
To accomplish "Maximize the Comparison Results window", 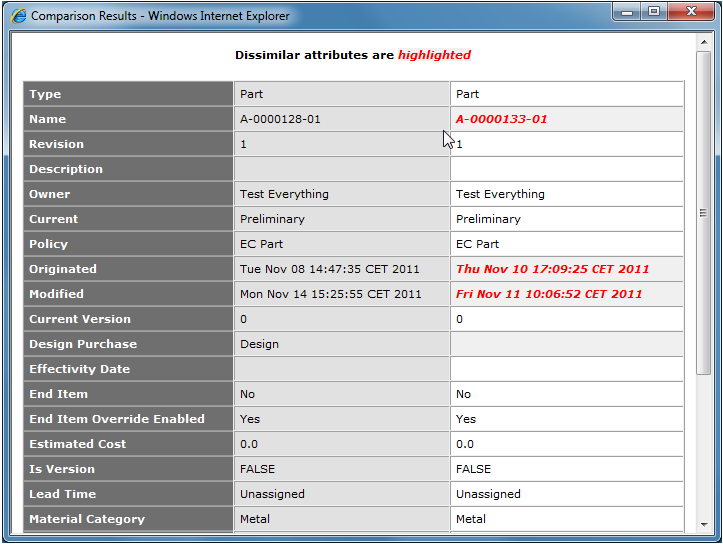I will coord(654,13).
